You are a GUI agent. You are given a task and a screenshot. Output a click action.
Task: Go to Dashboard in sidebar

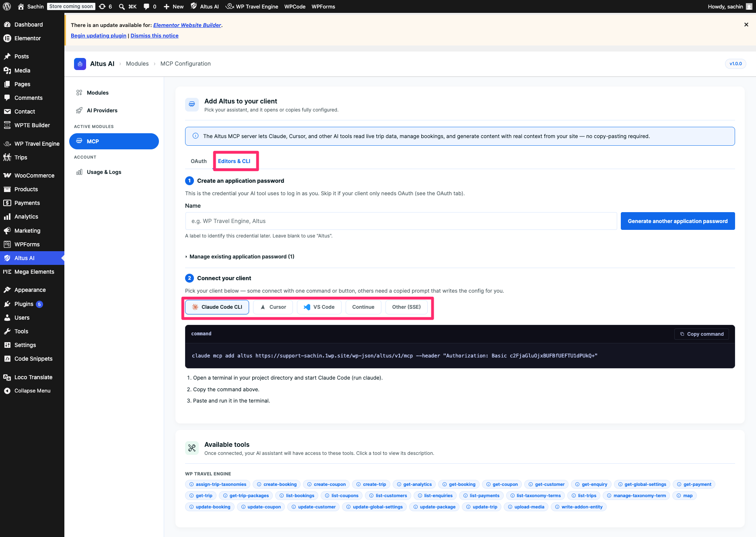32,25
